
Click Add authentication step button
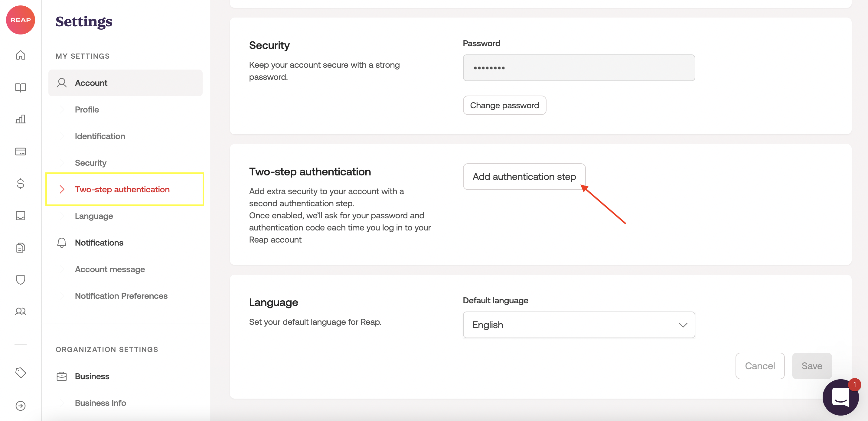[x=524, y=177]
